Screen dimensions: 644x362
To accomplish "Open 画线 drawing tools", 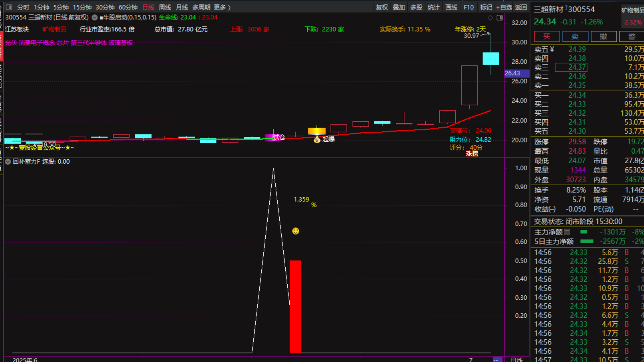I will pyautogui.click(x=451, y=7).
